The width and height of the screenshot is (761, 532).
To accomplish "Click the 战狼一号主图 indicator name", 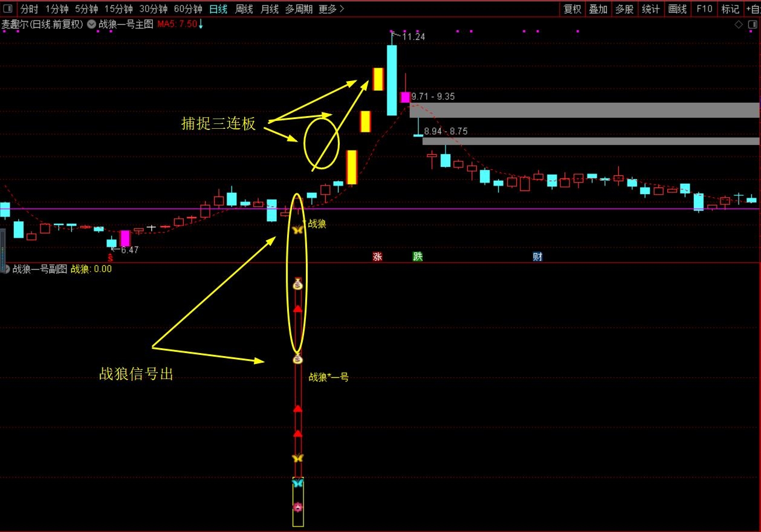I will pos(126,24).
